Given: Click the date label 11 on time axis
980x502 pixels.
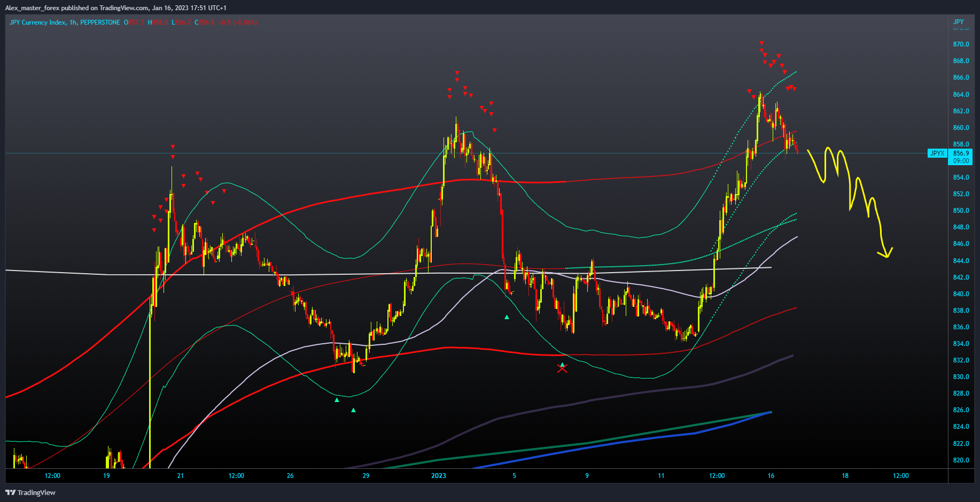Looking at the screenshot, I should pyautogui.click(x=661, y=476).
